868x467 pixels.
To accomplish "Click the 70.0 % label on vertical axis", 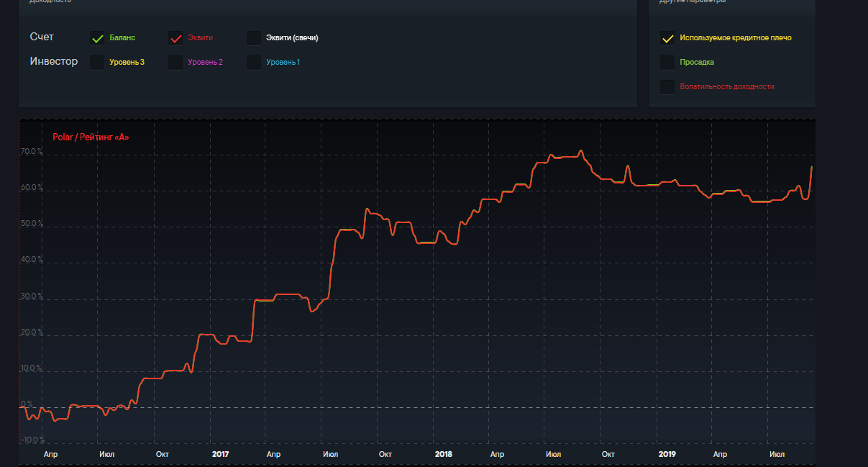I will coord(32,153).
